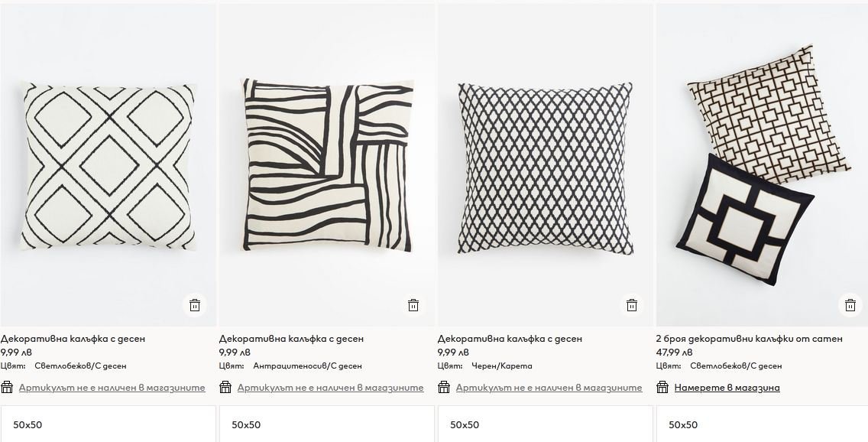Click trash icon on black diamond-lattice pillow
This screenshot has height=442, width=868.
[632, 305]
